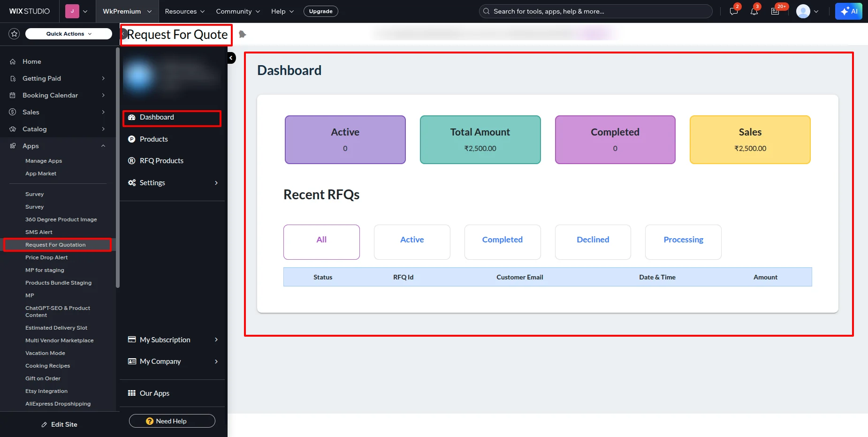
Task: Expand the Settings chevron in app panel
Action: click(215, 183)
